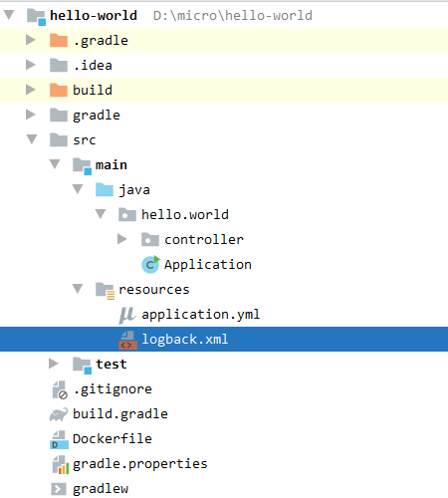Click the application.yml Micronaut mu icon
The height and width of the screenshot is (498, 448).
pos(127,315)
